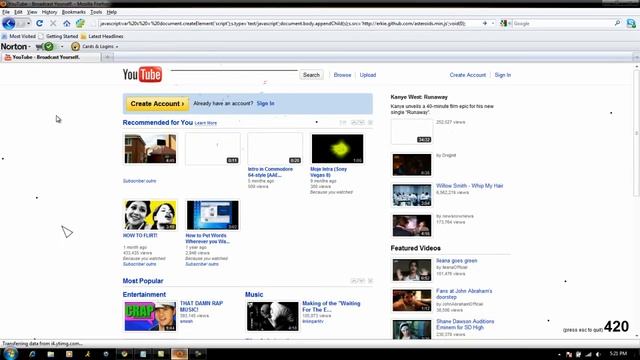Open the search engine selector dropdown

505,23
